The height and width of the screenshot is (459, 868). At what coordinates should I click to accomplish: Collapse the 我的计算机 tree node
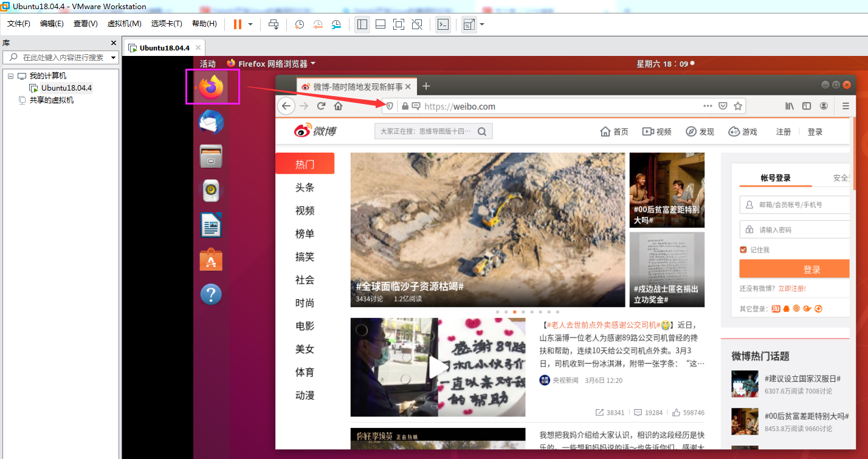10,76
